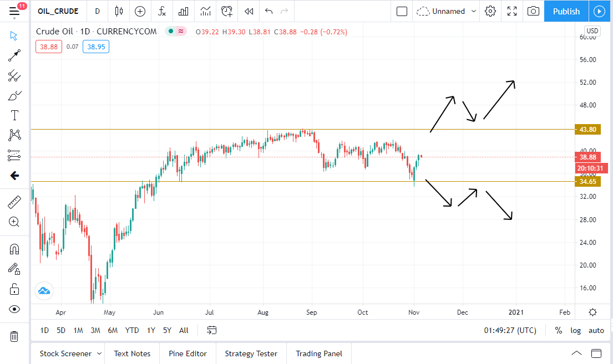Click the OIL_CRUDE symbol search field
The height and width of the screenshot is (364, 613).
pyautogui.click(x=58, y=11)
